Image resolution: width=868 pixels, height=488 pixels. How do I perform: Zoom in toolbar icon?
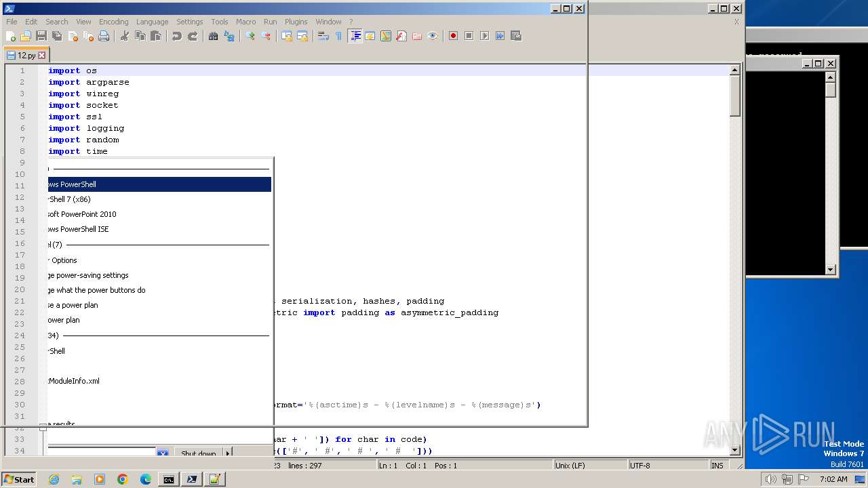pyautogui.click(x=250, y=36)
